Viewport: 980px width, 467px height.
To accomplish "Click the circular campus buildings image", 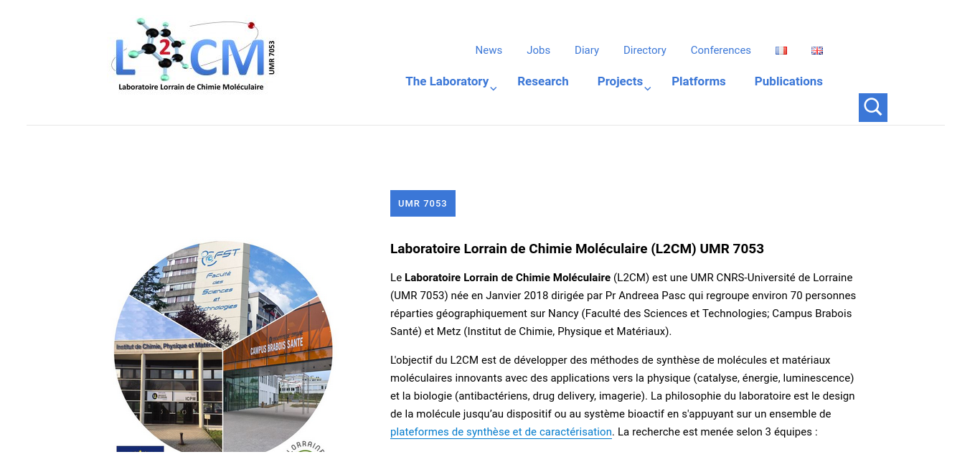I will (223, 347).
